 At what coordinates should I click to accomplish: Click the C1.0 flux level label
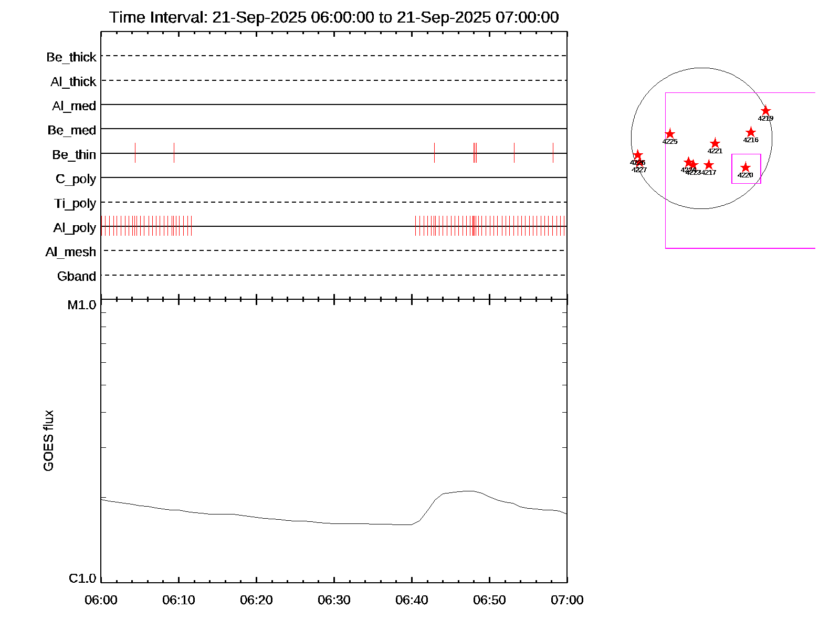[x=82, y=579]
